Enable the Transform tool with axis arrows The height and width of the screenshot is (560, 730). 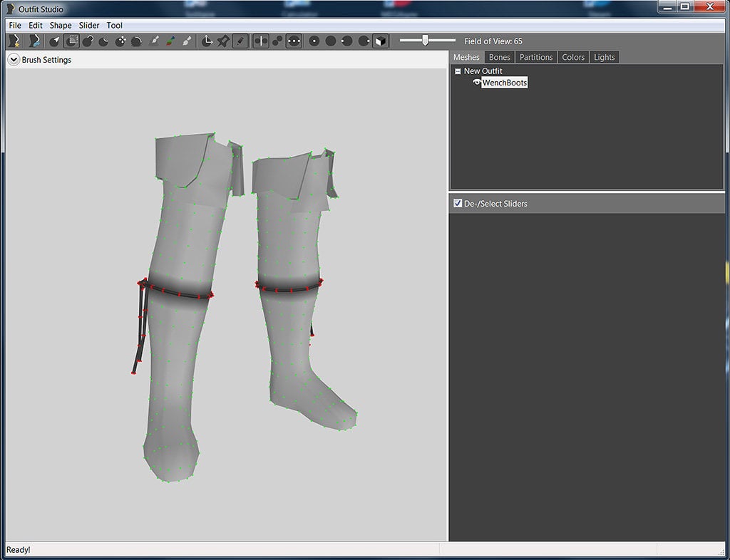click(207, 41)
